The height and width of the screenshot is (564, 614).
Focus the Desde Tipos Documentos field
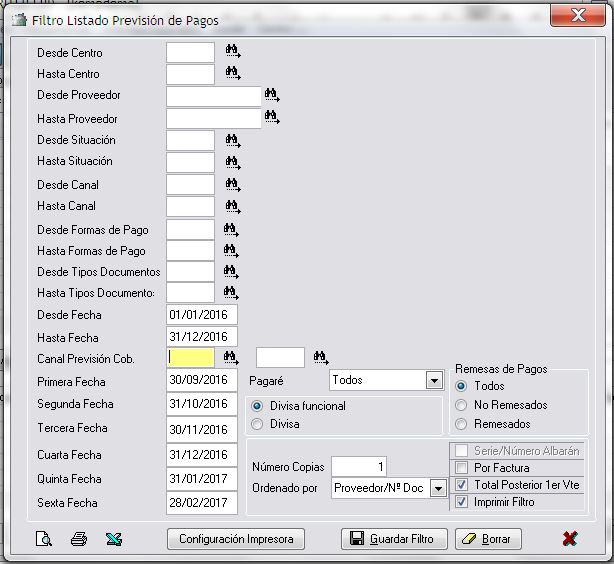click(190, 272)
